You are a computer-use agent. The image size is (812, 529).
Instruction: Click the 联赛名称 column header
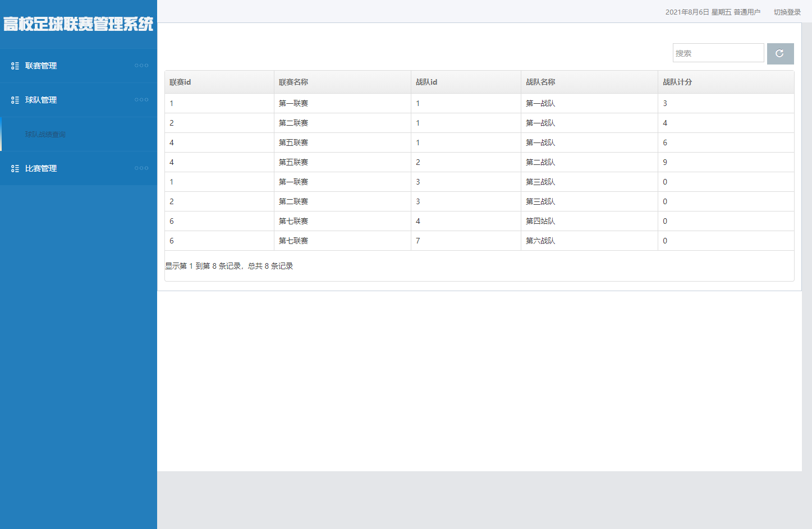(x=293, y=82)
